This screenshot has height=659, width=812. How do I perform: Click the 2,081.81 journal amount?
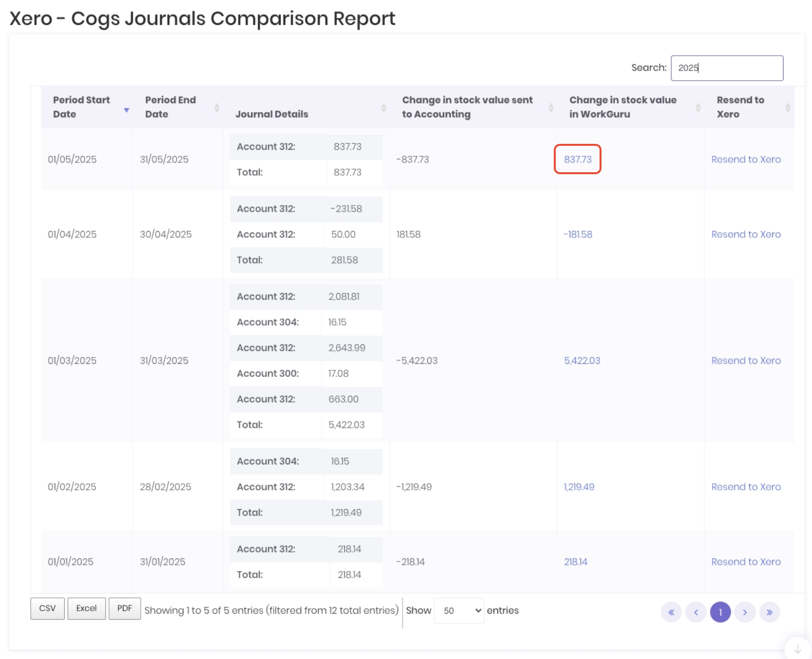(x=344, y=297)
